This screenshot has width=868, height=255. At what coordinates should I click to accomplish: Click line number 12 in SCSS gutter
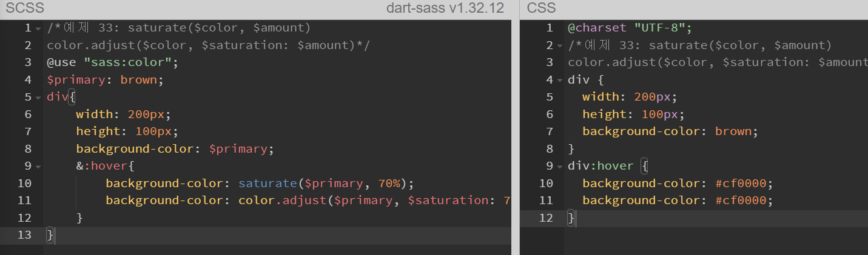(x=24, y=218)
